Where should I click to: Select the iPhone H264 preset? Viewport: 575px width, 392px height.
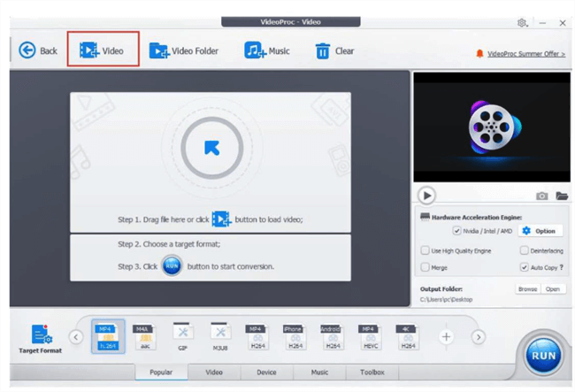(x=295, y=337)
